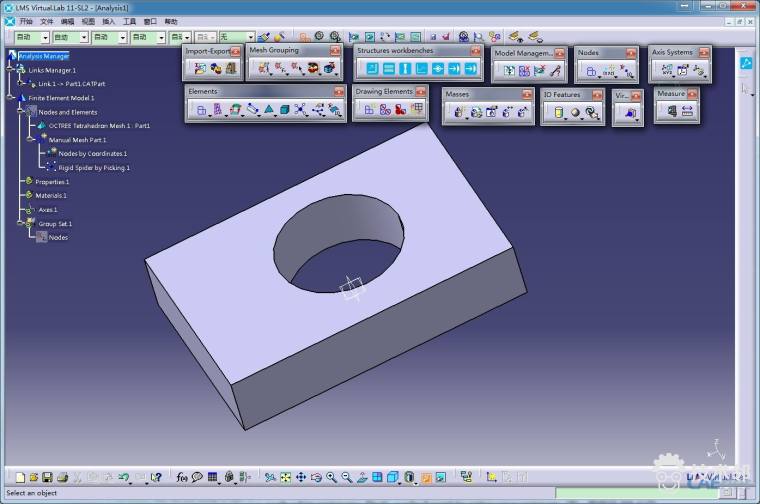Click the Save icon in bottom toolbar

tap(47, 478)
